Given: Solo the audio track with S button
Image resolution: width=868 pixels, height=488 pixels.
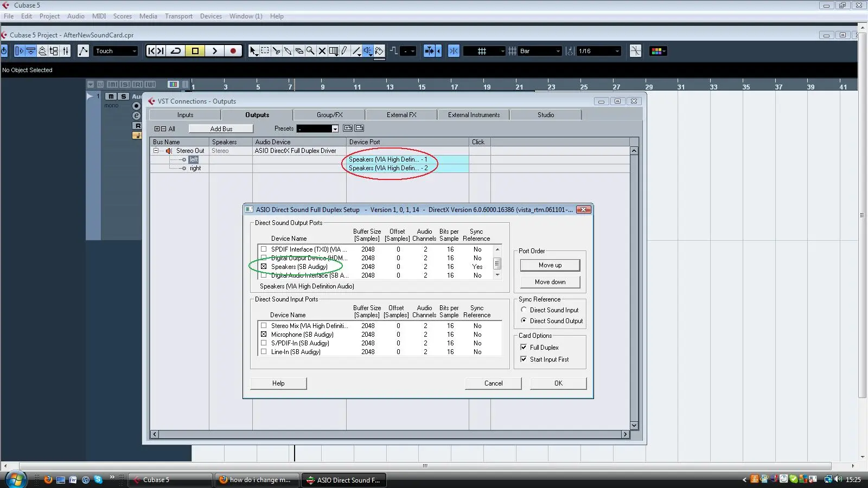Looking at the screenshot, I should [x=124, y=96].
